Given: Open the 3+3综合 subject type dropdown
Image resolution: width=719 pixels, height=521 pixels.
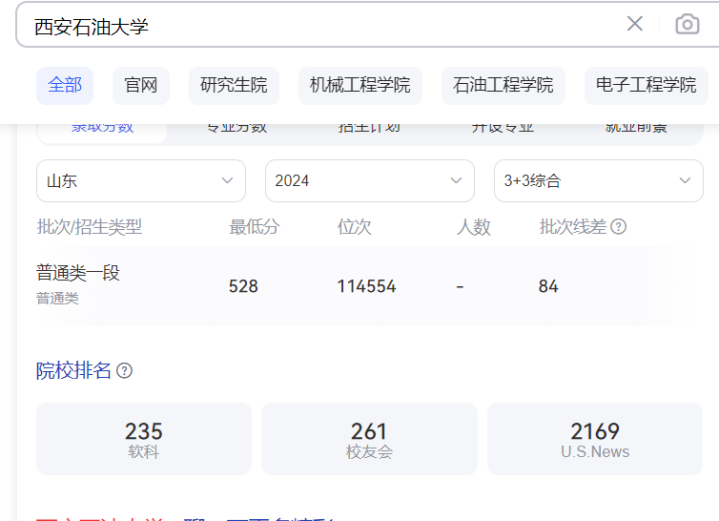Looking at the screenshot, I should tap(598, 181).
